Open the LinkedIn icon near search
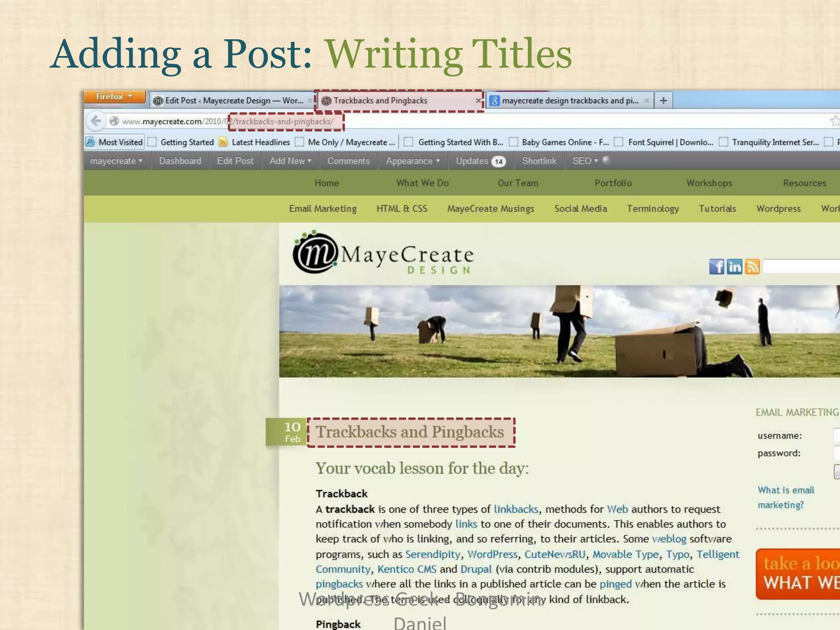The height and width of the screenshot is (630, 840). [x=735, y=267]
